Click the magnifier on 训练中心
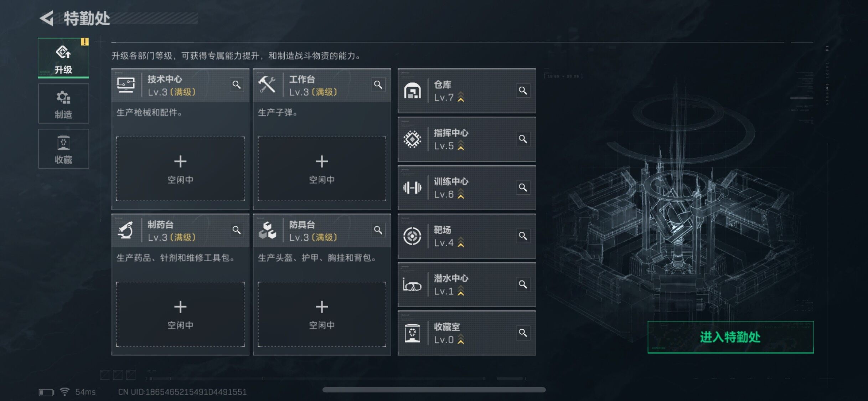Viewport: 868px width, 401px height. tap(523, 187)
